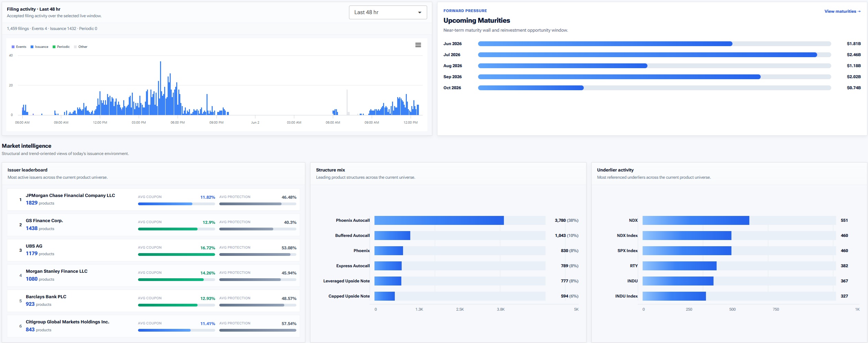Click the 16.72% average coupon value
Image resolution: width=868 pixels, height=343 pixels.
click(208, 248)
